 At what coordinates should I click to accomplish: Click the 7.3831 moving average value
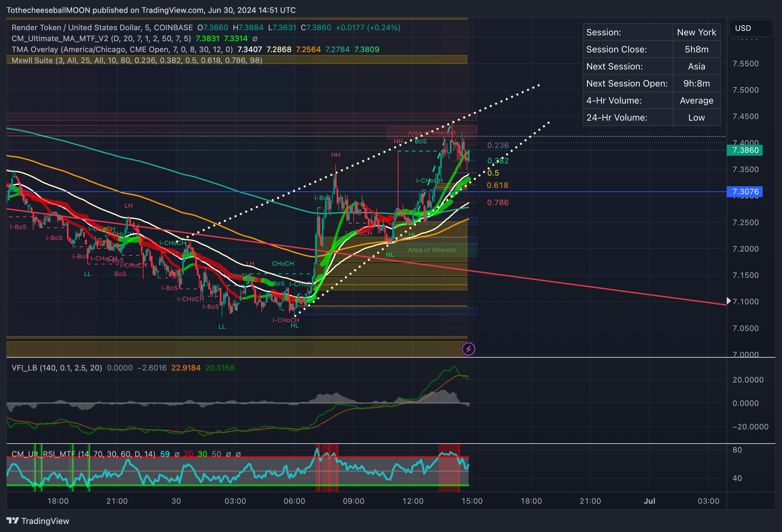point(208,39)
